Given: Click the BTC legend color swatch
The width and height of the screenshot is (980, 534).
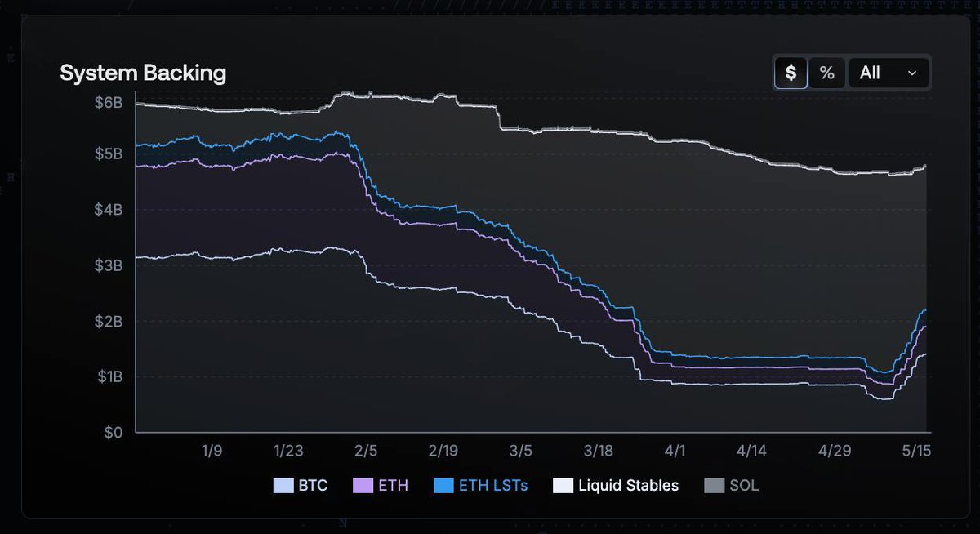Looking at the screenshot, I should [x=283, y=486].
